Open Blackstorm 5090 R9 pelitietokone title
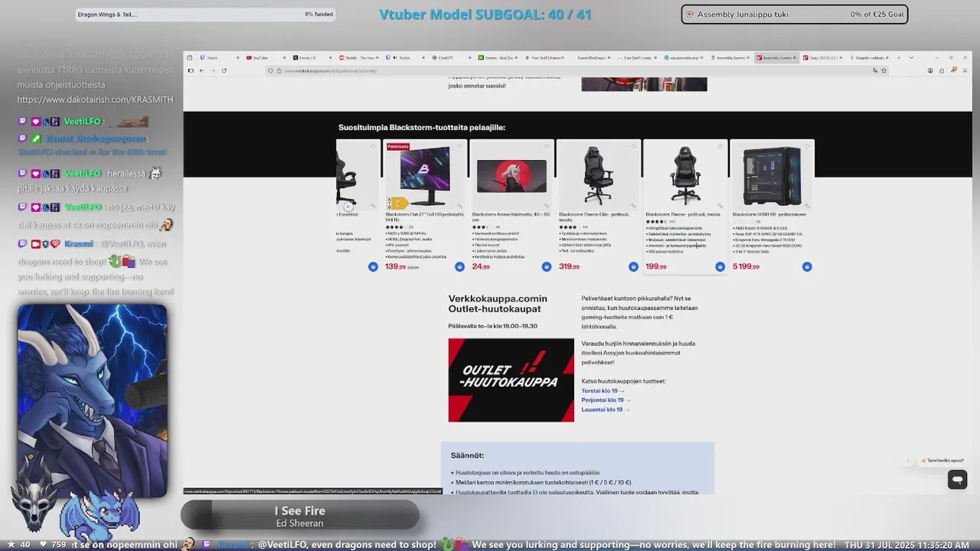Viewport: 980px width, 551px height. pyautogui.click(x=769, y=214)
